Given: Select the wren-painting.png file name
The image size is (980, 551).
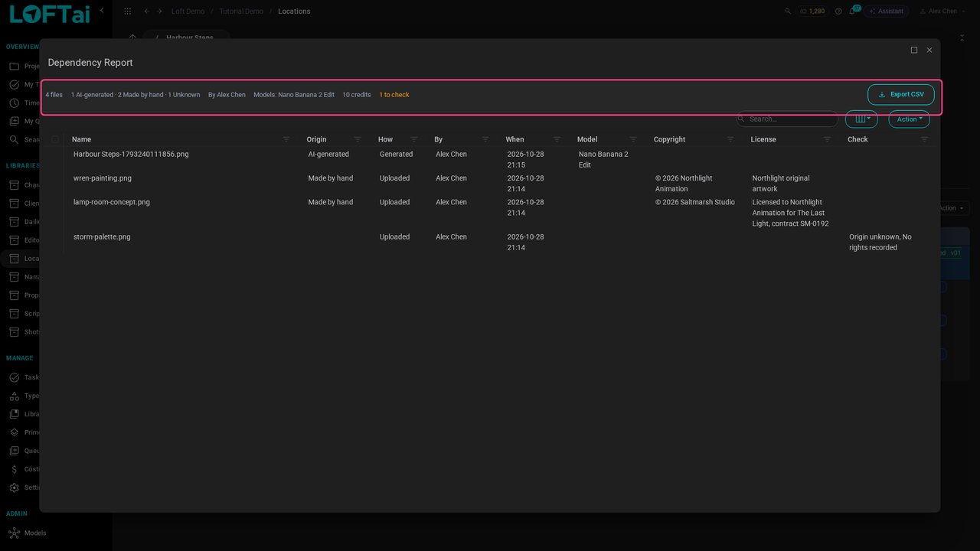Looking at the screenshot, I should [103, 178].
